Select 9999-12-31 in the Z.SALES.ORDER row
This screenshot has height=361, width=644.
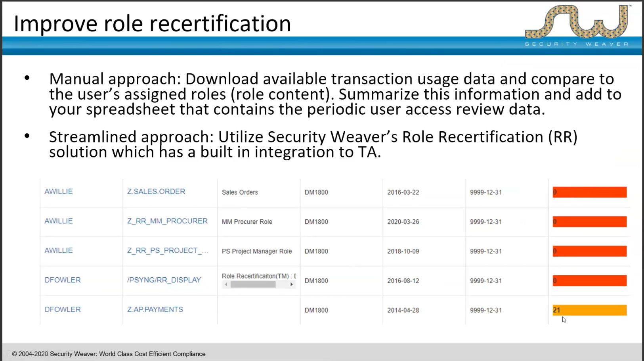[486, 192]
